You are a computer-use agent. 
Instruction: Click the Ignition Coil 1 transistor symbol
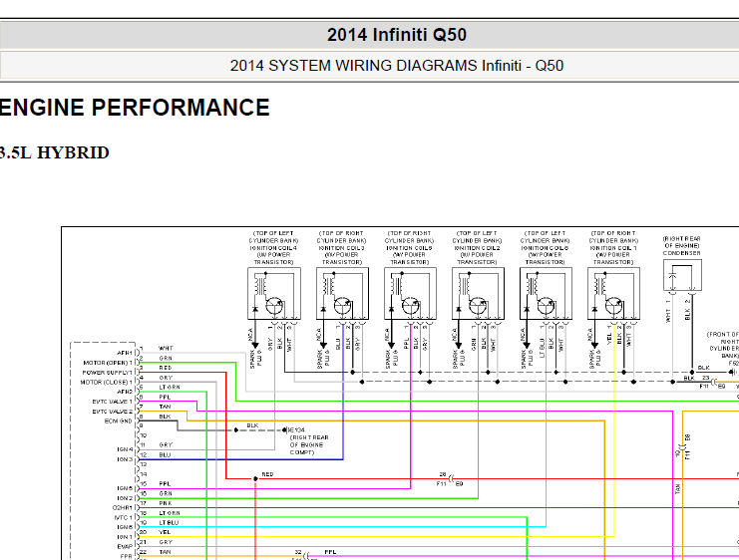pos(614,306)
